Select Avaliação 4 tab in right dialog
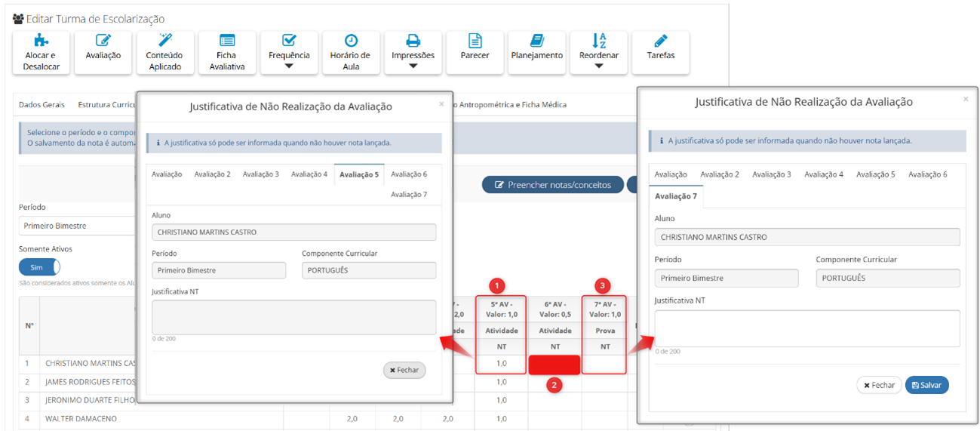The image size is (980, 431). click(x=823, y=174)
